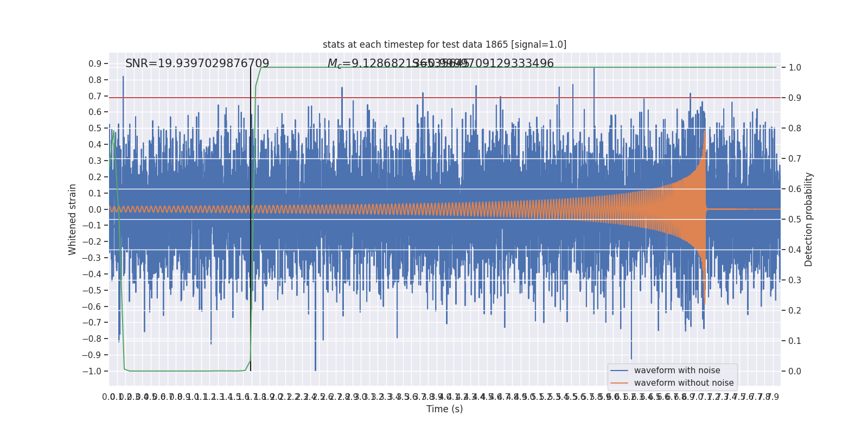Screen dimensions: 868x434
Task: Click the blue line swatch in legend
Action: pyautogui.click(x=620, y=371)
